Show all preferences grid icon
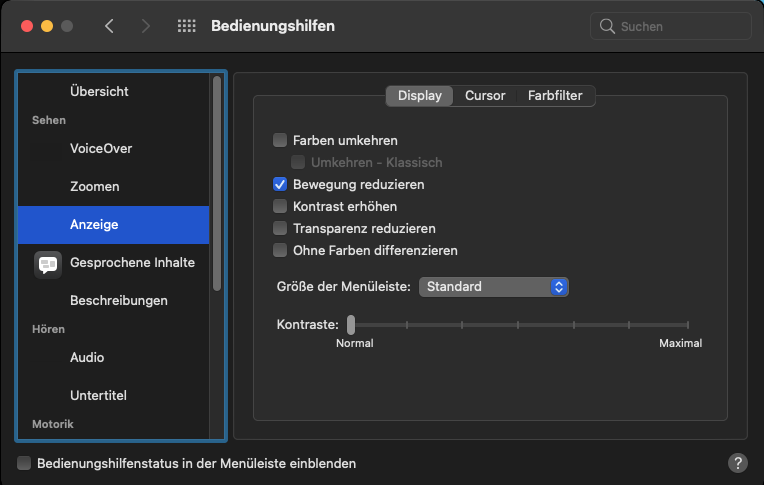Image resolution: width=764 pixels, height=485 pixels. (x=186, y=26)
